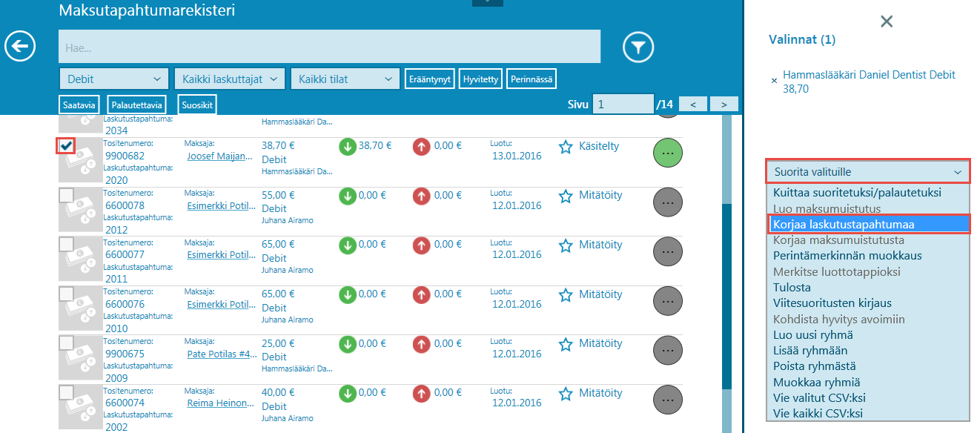The width and height of the screenshot is (980, 433).
Task: Open the funnel filter icon
Action: pyautogui.click(x=638, y=47)
